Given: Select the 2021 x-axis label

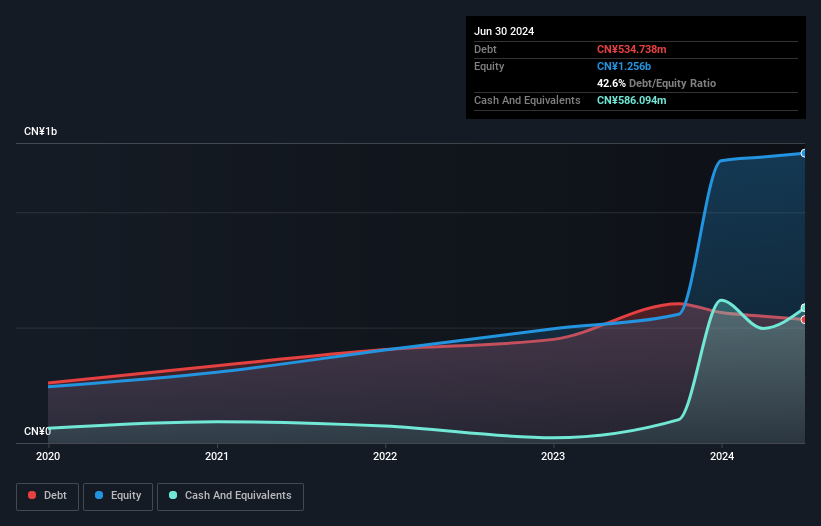Looking at the screenshot, I should tap(217, 456).
